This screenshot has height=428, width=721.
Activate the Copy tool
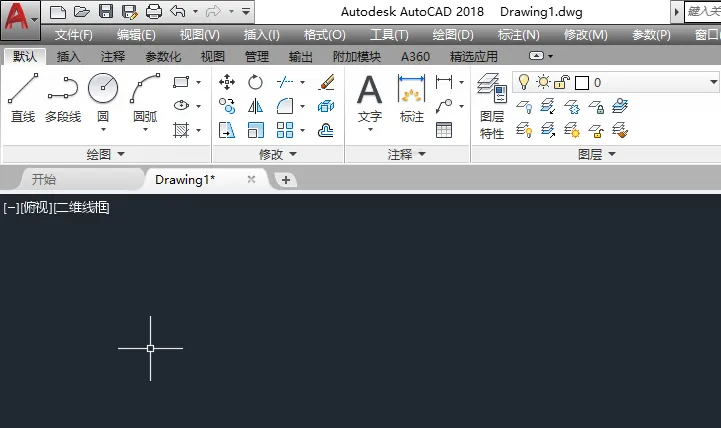227,106
